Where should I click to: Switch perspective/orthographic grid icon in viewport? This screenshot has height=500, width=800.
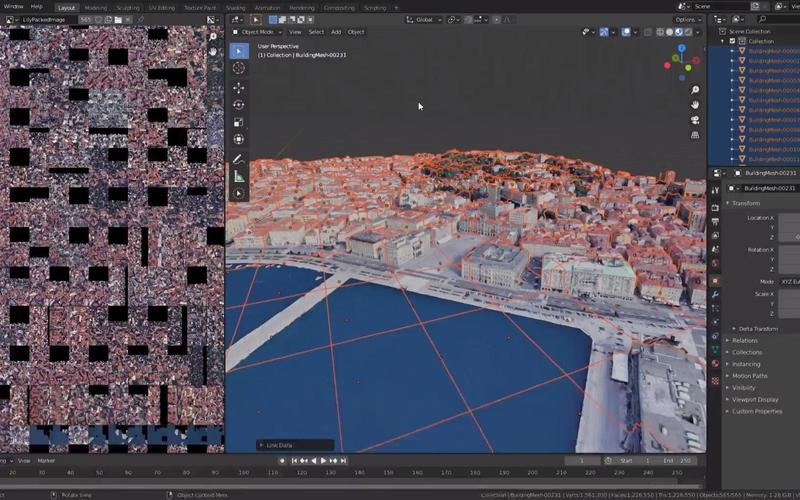[x=695, y=135]
